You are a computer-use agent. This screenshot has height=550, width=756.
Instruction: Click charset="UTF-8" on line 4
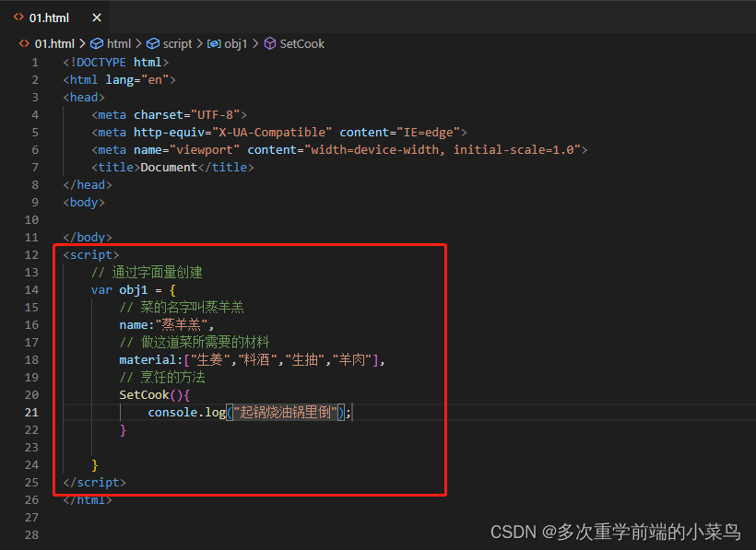pyautogui.click(x=186, y=114)
